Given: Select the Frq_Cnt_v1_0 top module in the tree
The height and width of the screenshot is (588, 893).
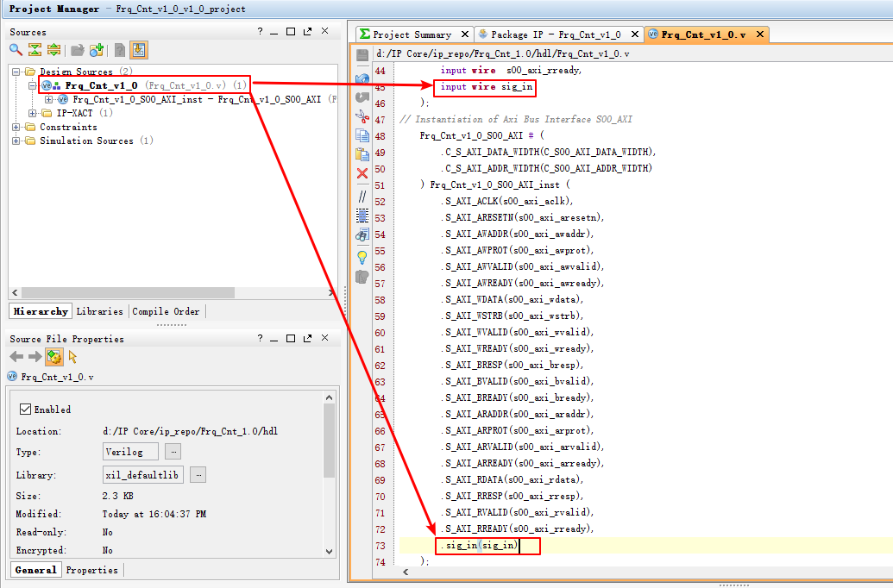Looking at the screenshot, I should click(x=101, y=85).
